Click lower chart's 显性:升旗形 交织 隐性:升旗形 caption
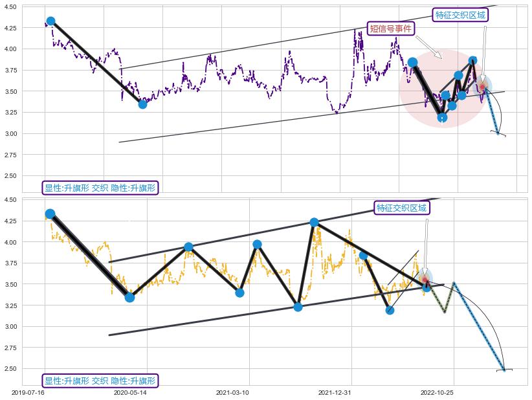532x400 pixels. [100, 381]
